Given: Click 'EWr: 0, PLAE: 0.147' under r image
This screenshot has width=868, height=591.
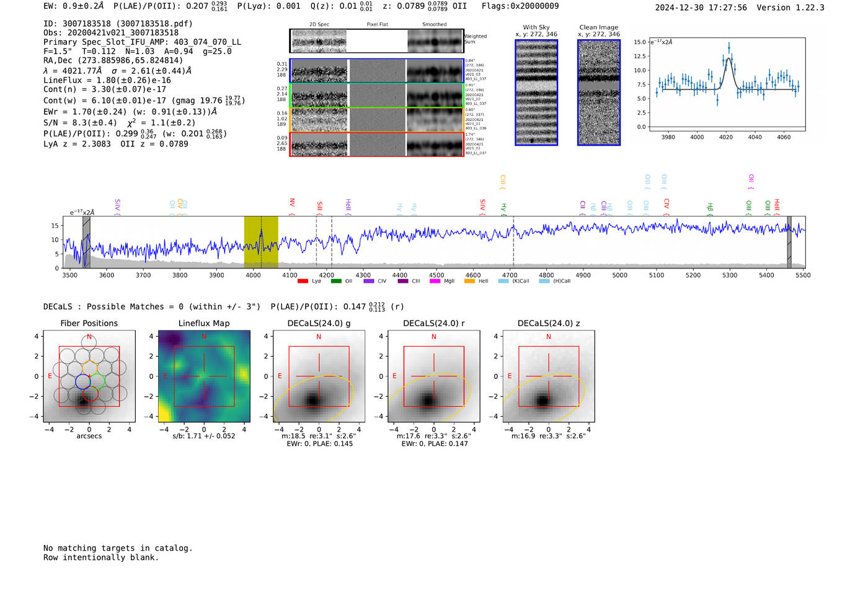Looking at the screenshot, I should pos(434,444).
